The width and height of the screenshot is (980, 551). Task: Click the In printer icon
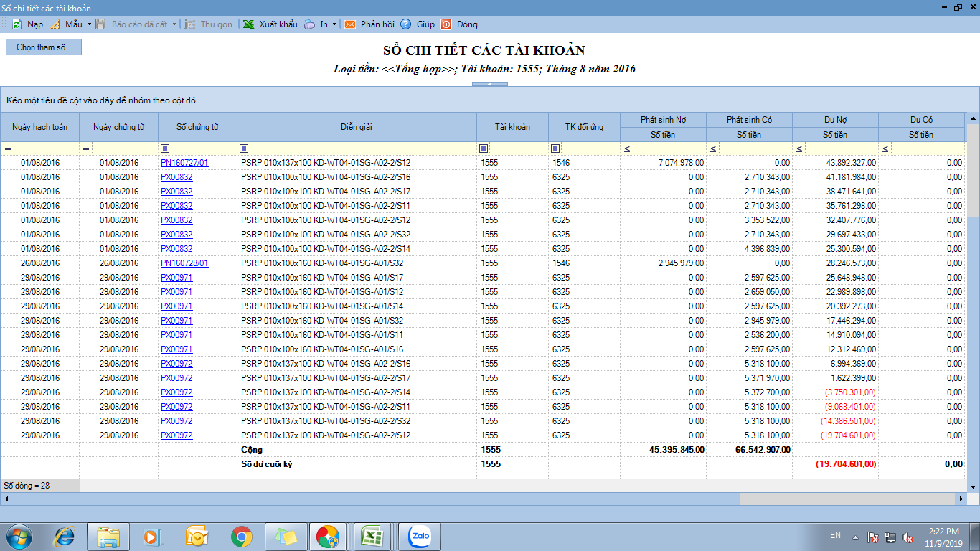(x=309, y=24)
